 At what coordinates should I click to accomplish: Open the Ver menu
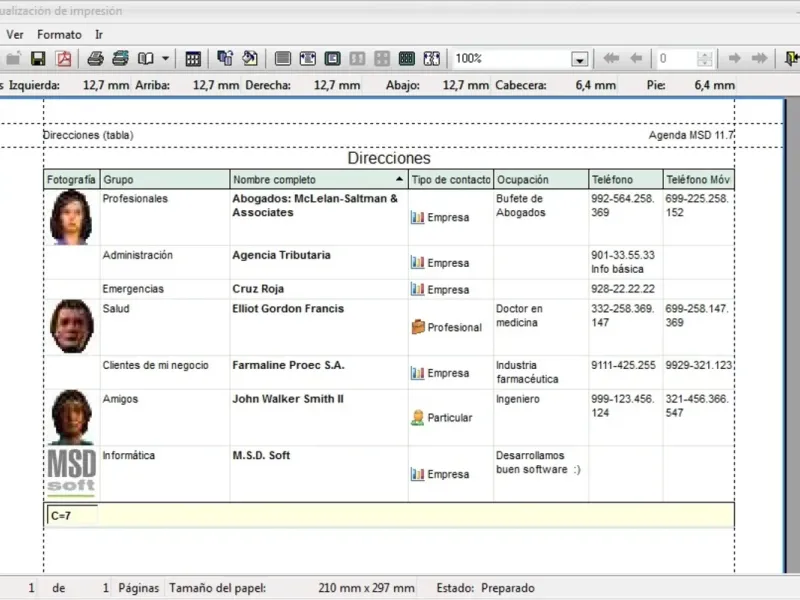click(x=15, y=34)
